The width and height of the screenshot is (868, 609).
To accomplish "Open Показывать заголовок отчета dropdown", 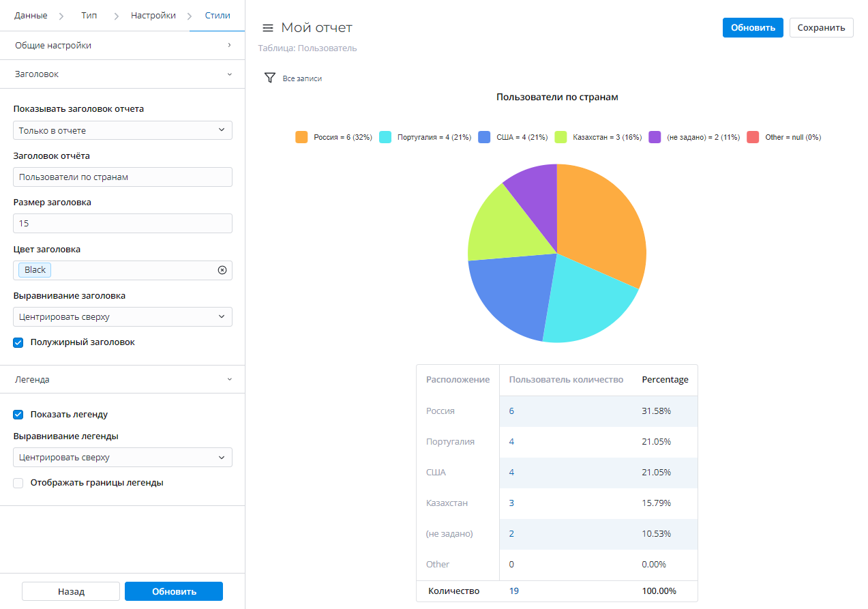I will 123,130.
